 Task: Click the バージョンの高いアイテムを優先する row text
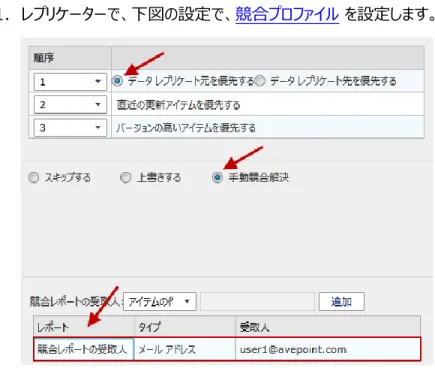tap(186, 128)
